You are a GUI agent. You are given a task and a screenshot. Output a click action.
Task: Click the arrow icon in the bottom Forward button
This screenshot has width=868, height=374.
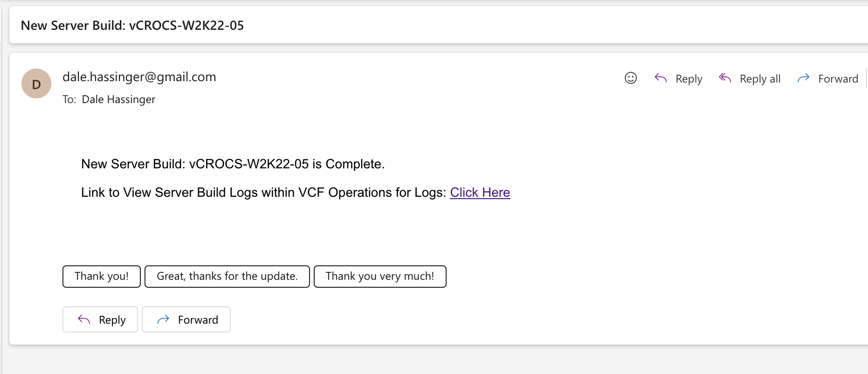pyautogui.click(x=163, y=319)
